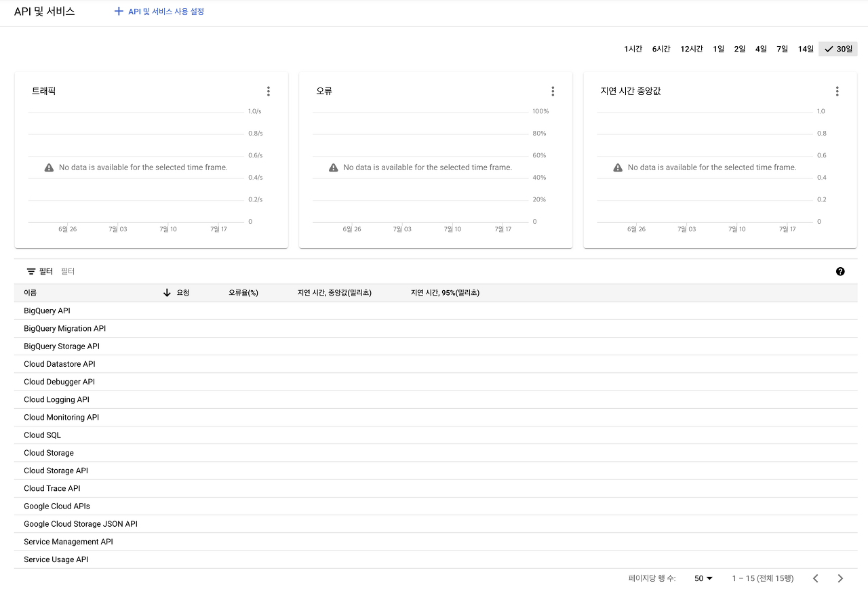The image size is (868, 598).
Task: Open the BigQuery Migration API row
Action: (x=435, y=328)
